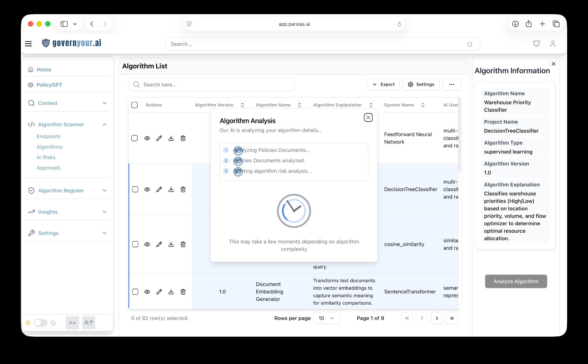Increase font size with A-up button
This screenshot has width=588, height=364.
pos(89,323)
